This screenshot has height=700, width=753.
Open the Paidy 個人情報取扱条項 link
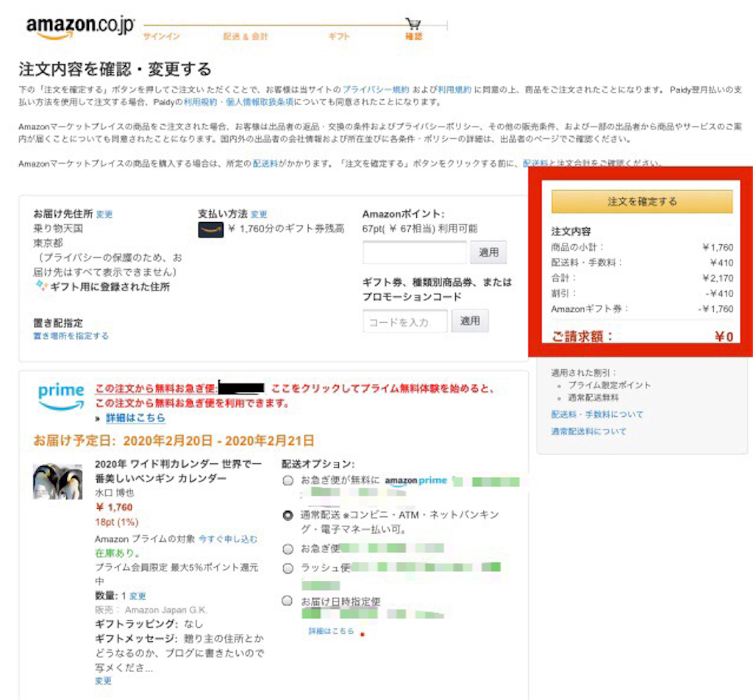click(x=260, y=101)
